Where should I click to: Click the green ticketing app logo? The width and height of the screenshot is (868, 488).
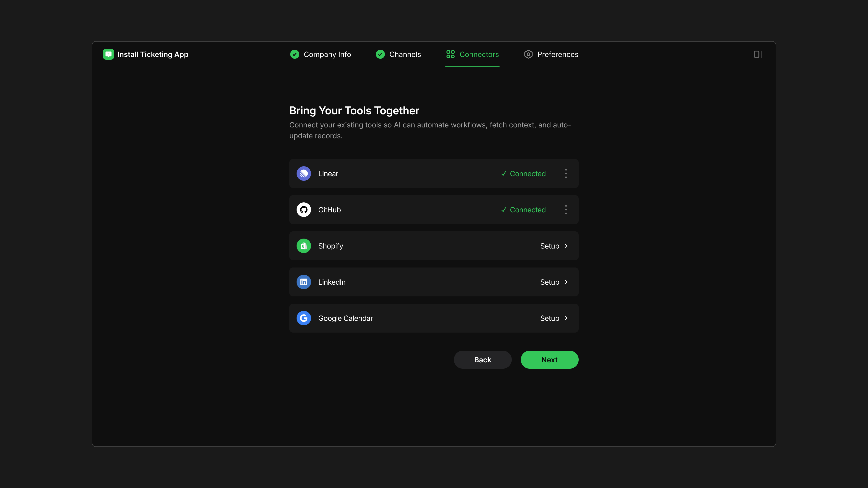[x=108, y=54]
